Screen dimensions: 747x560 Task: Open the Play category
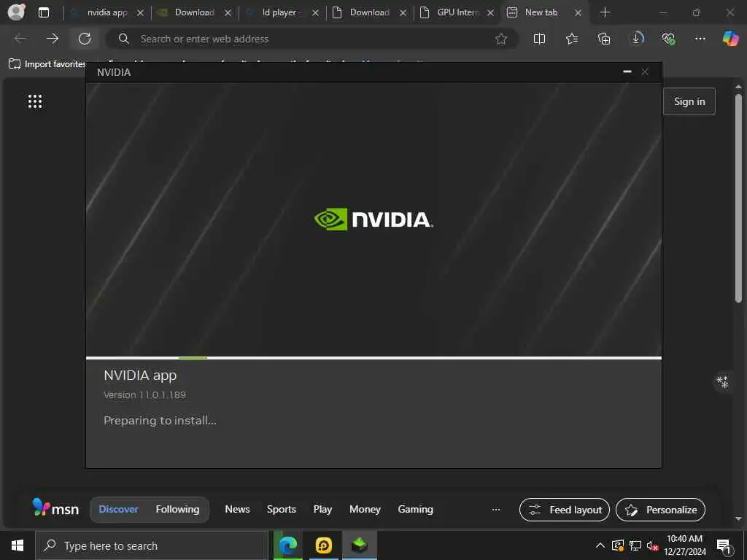click(x=322, y=509)
